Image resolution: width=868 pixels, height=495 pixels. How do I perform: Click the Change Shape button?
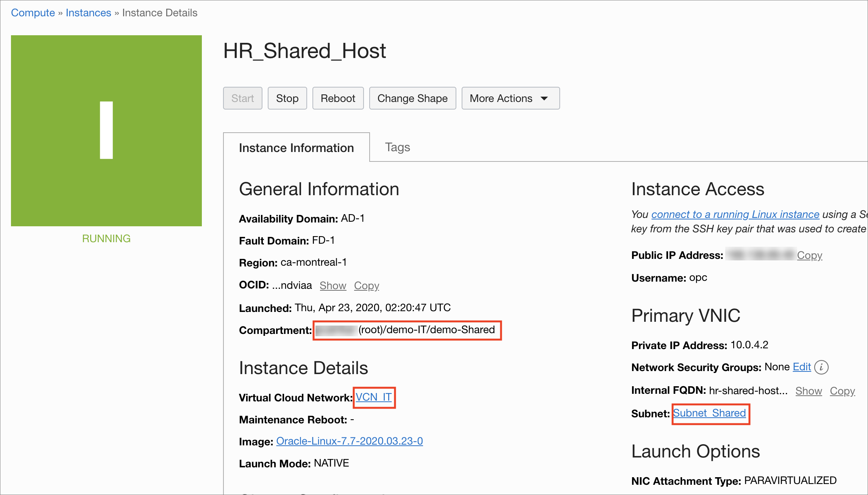[x=412, y=98]
